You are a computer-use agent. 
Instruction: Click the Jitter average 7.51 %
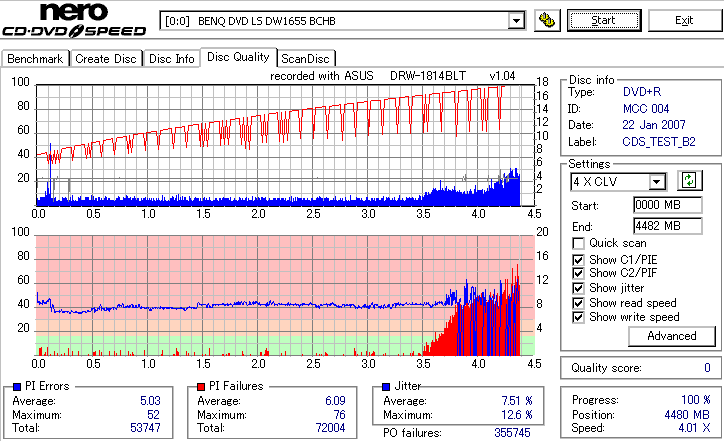click(517, 401)
